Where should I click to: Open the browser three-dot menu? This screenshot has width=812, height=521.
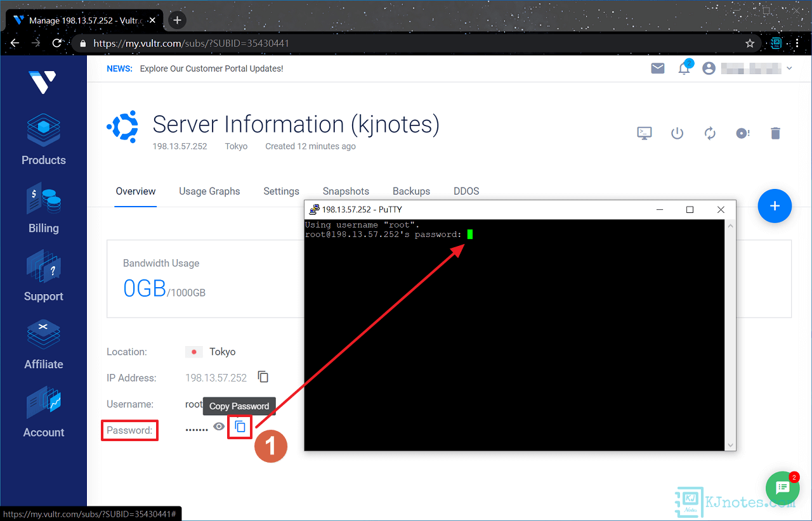click(797, 43)
